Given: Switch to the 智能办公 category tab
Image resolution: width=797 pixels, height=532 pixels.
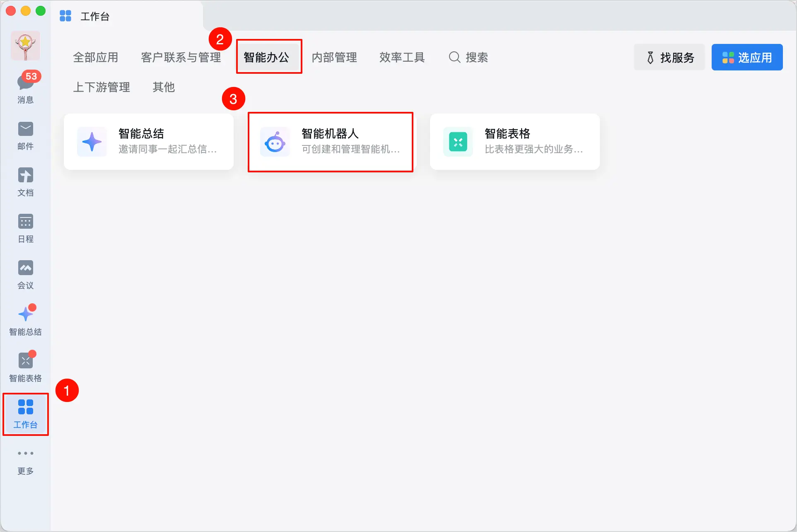Looking at the screenshot, I should coord(269,57).
